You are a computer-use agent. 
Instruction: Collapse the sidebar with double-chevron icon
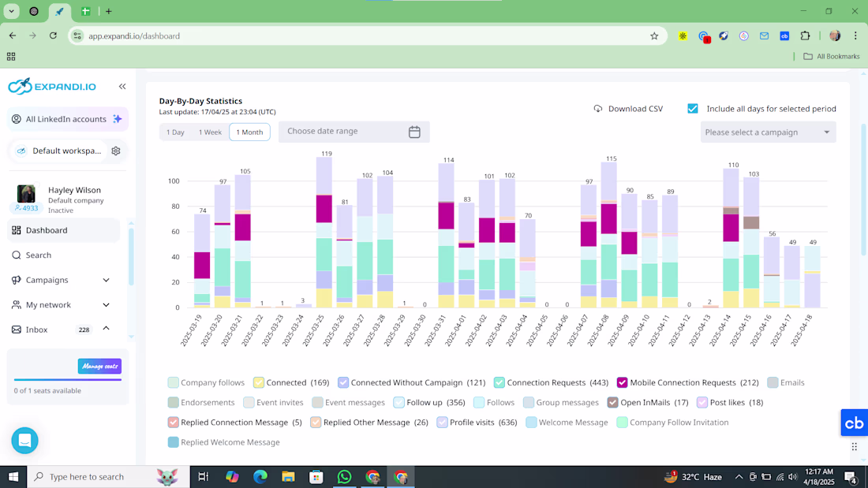pos(122,86)
